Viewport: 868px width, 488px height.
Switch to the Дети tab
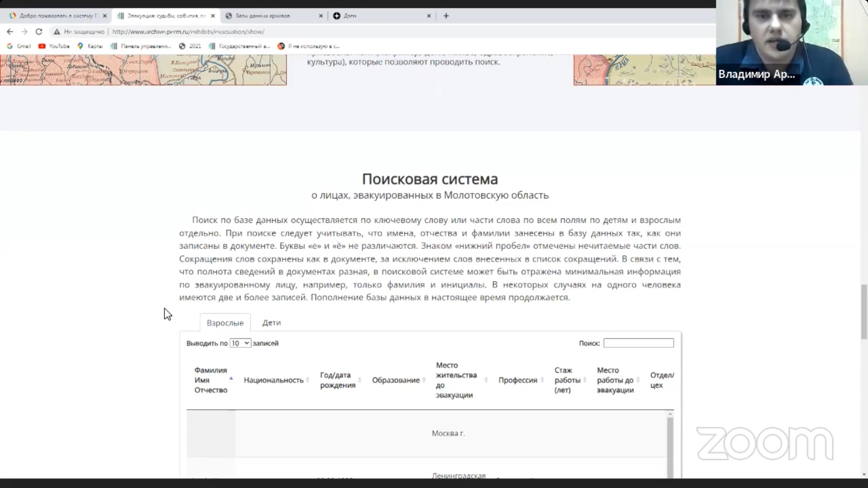[x=271, y=323]
